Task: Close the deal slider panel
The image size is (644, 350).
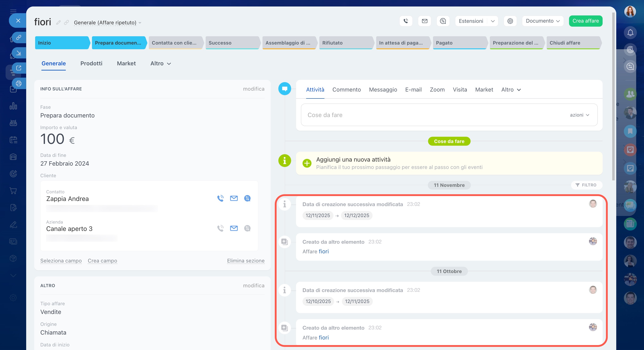Action: pos(18,21)
